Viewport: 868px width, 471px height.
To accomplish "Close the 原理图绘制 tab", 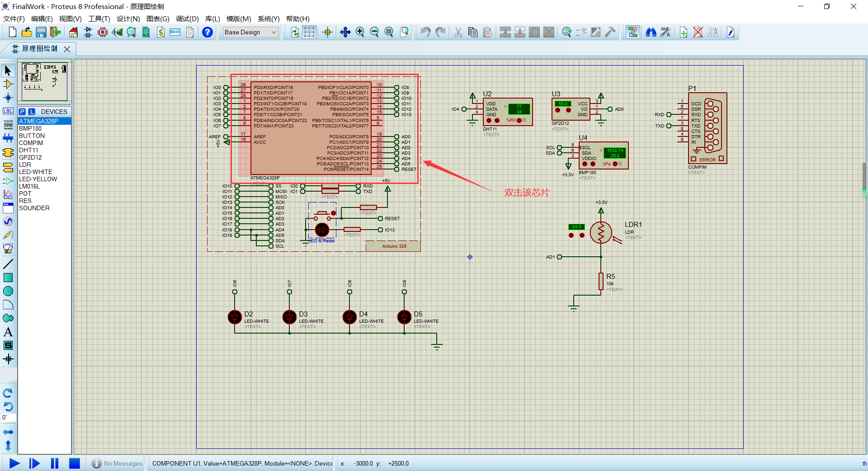I will click(x=67, y=49).
